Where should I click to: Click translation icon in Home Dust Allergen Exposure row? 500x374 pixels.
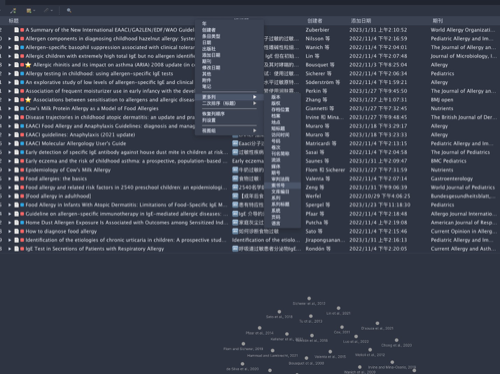click(235, 222)
